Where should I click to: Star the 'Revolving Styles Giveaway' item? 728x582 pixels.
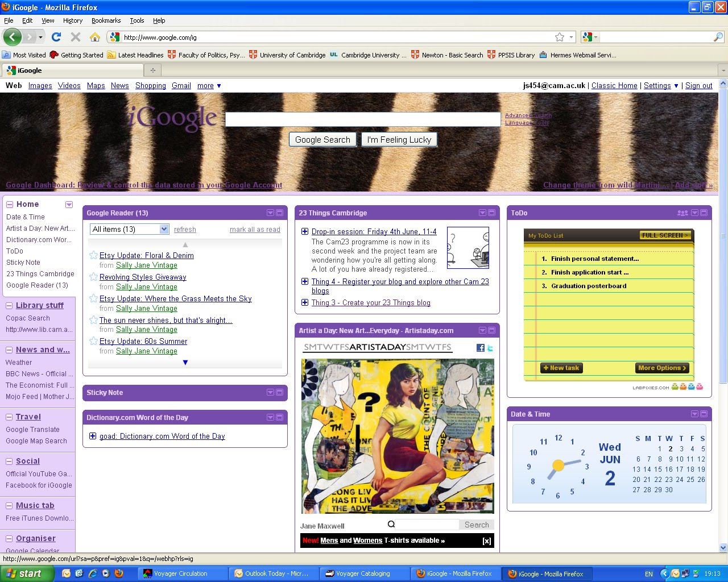[93, 277]
